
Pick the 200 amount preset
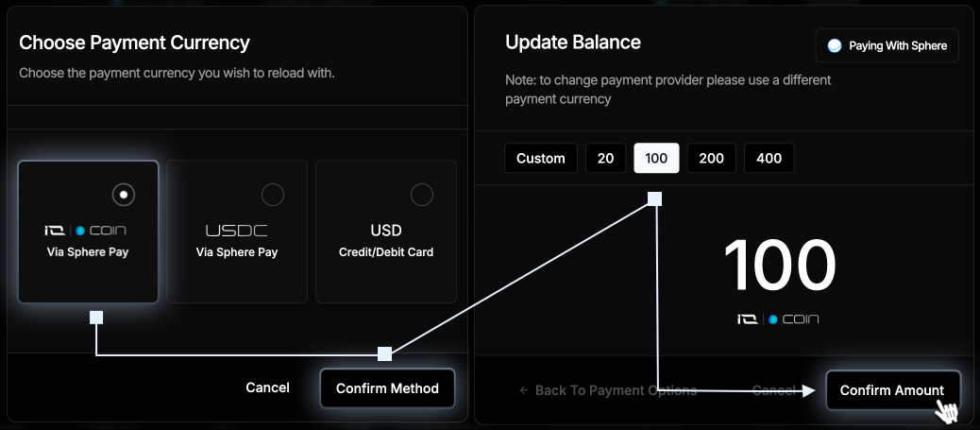[x=711, y=159]
